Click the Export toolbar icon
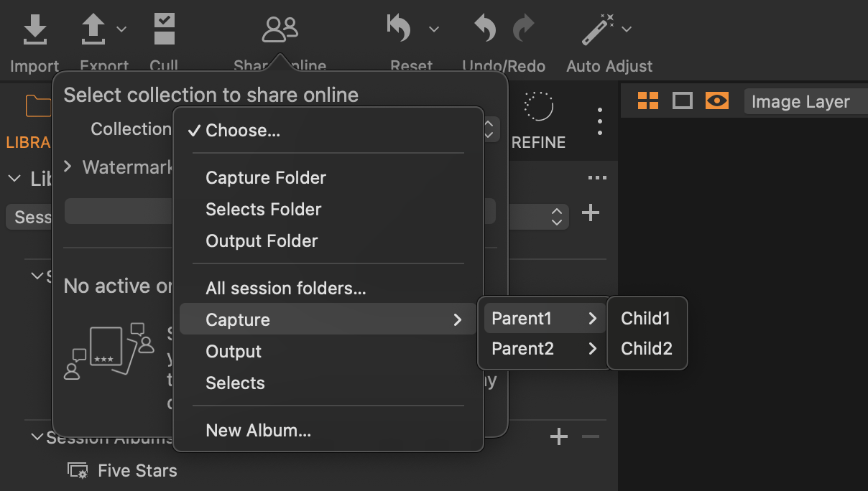 coord(94,30)
